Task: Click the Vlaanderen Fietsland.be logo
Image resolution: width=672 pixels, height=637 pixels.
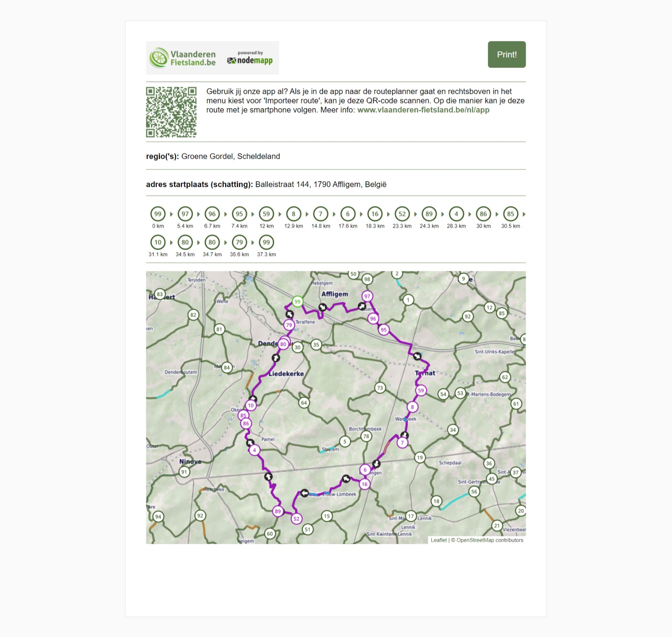Action: pyautogui.click(x=183, y=58)
